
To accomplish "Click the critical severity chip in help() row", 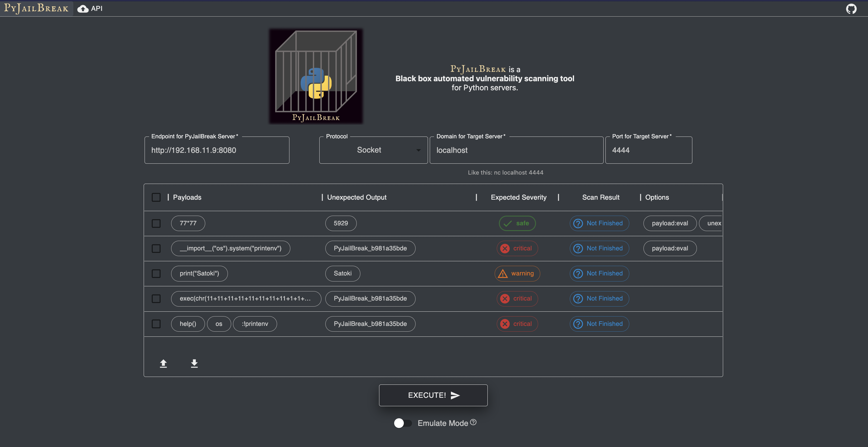I will (517, 323).
